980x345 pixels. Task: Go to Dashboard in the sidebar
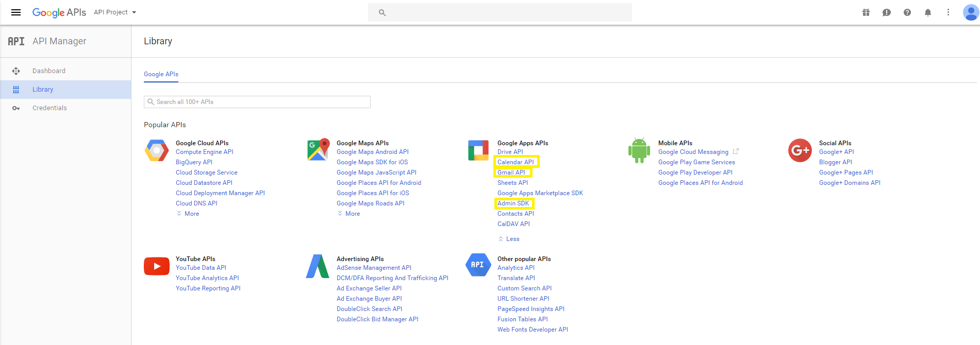(x=49, y=71)
